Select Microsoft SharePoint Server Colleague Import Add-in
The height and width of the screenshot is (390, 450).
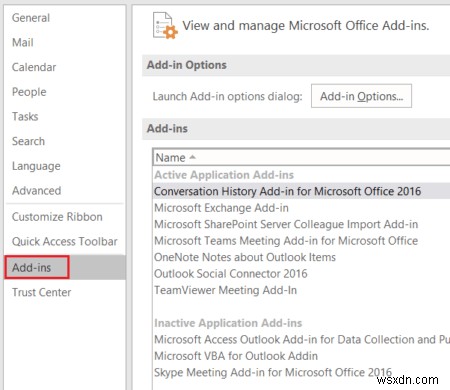302,224
